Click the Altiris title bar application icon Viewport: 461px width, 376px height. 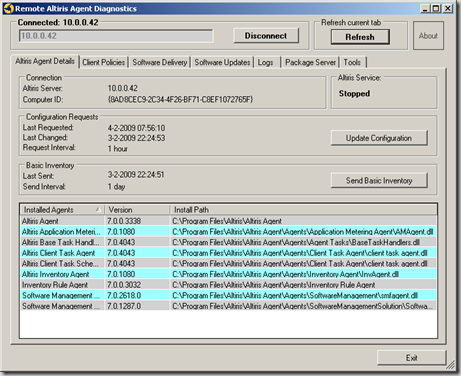pyautogui.click(x=8, y=8)
